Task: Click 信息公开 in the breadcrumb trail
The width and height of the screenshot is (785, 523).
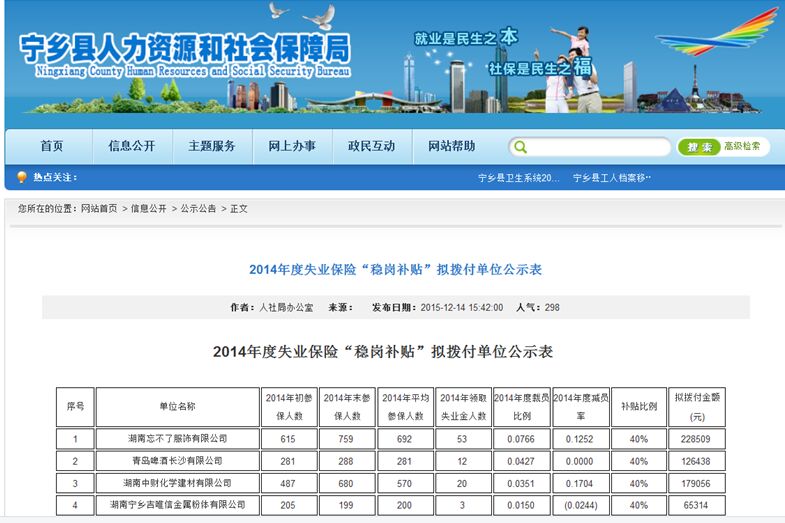Action: coord(148,209)
